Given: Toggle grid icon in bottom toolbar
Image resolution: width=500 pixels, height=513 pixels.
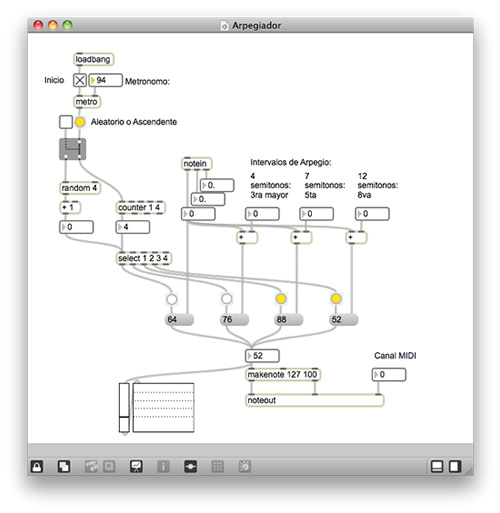Looking at the screenshot, I should (x=218, y=466).
